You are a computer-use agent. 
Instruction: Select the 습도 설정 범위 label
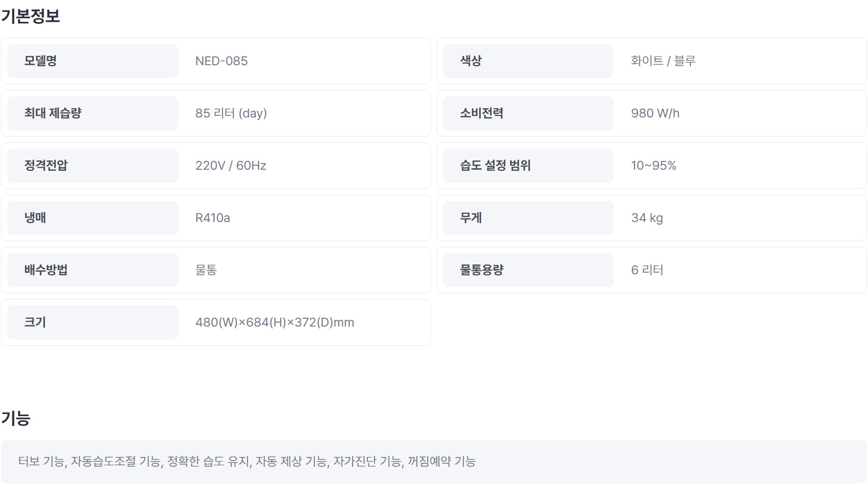point(495,166)
